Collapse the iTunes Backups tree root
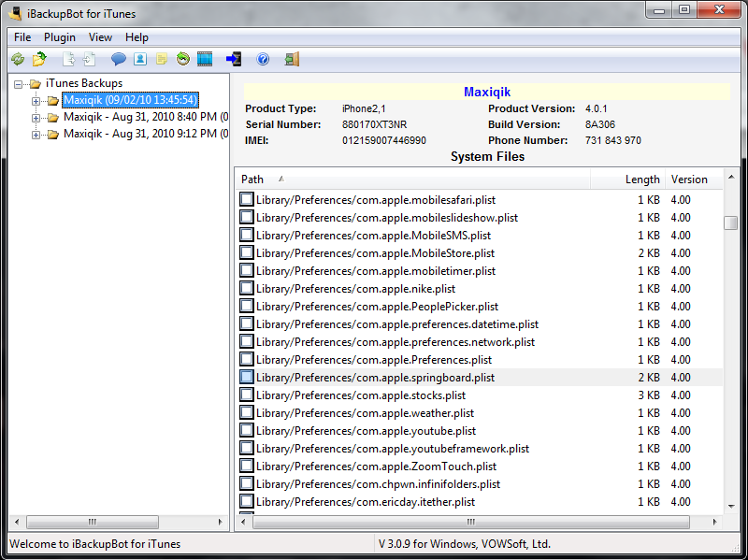Viewport: 748px width, 560px height. click(x=18, y=84)
